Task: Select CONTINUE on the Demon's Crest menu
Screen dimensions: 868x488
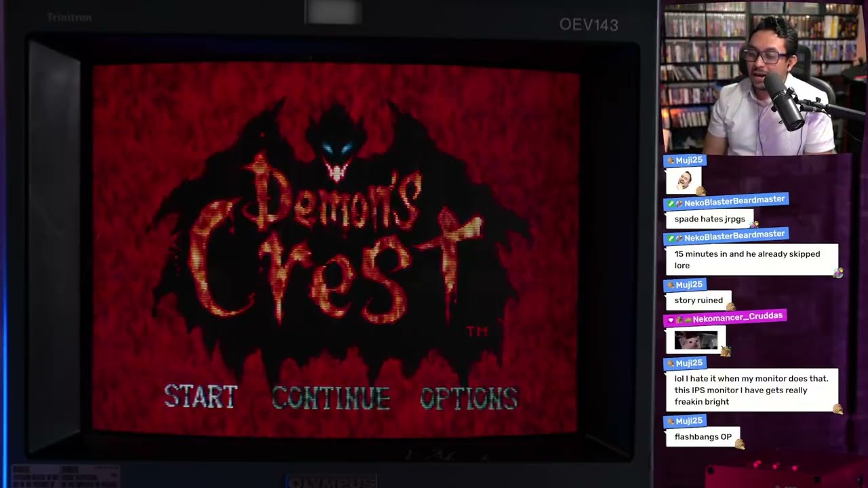Action: point(331,397)
